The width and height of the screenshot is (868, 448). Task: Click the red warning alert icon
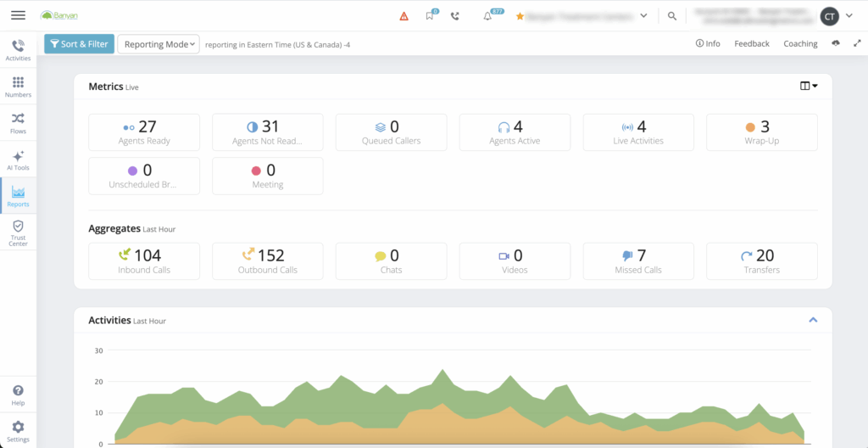403,16
